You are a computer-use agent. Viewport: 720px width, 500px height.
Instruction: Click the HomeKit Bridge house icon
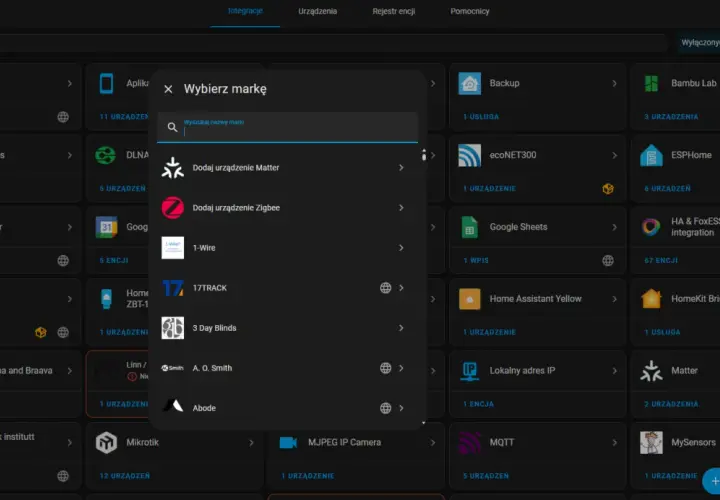[651, 299]
